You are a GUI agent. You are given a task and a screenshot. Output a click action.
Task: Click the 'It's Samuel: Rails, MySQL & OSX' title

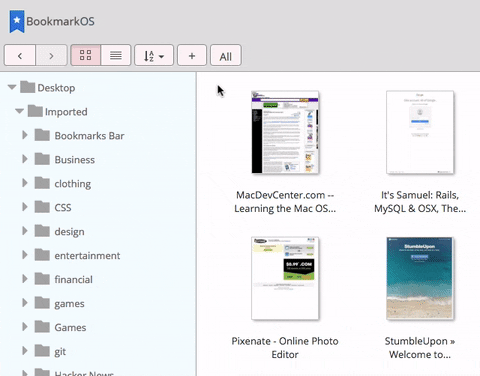[x=420, y=202]
